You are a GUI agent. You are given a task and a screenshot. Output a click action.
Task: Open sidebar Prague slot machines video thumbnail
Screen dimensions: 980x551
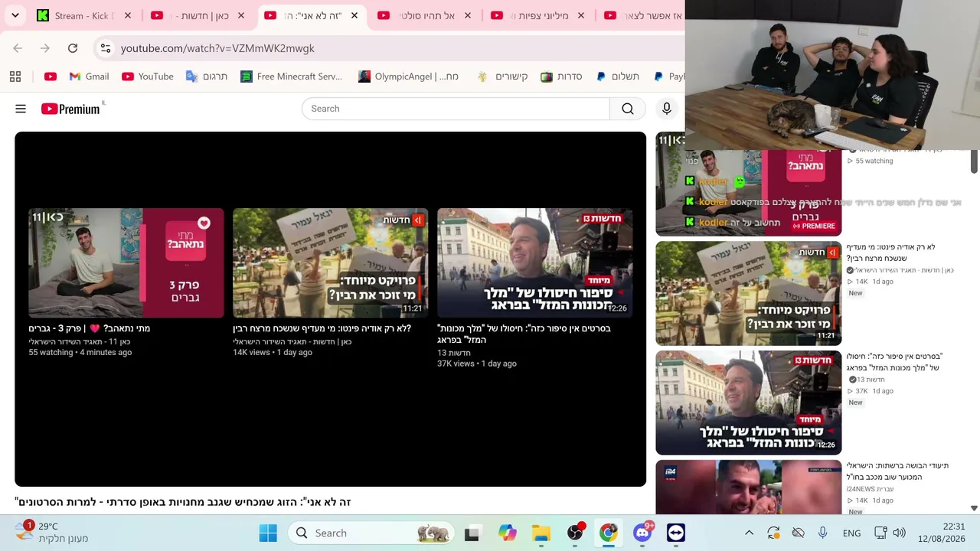[x=749, y=403]
